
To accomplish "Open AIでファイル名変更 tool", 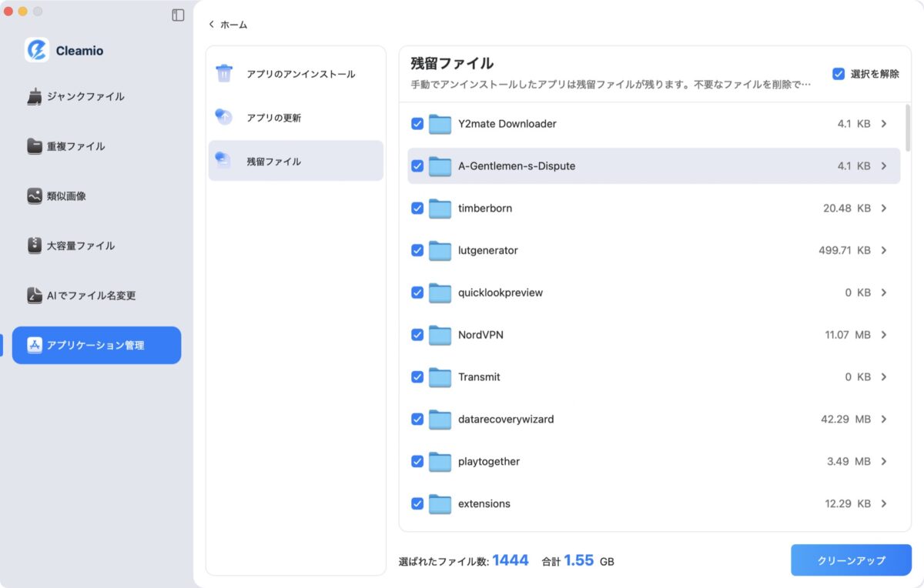I will pyautogui.click(x=81, y=295).
